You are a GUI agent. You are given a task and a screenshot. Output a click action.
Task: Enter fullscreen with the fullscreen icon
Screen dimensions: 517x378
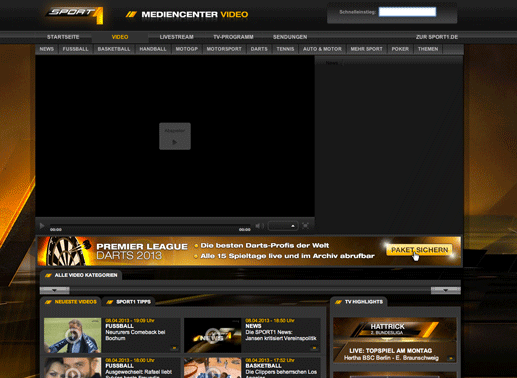click(x=305, y=226)
